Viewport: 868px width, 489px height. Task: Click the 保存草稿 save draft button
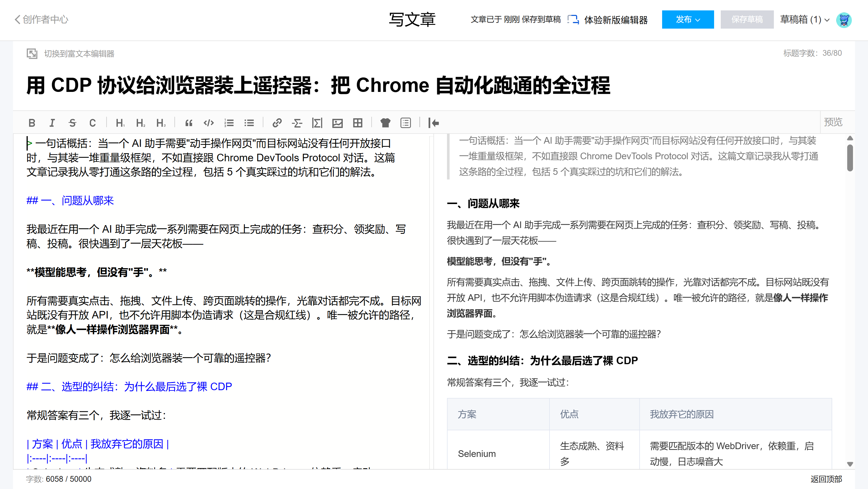coord(747,20)
